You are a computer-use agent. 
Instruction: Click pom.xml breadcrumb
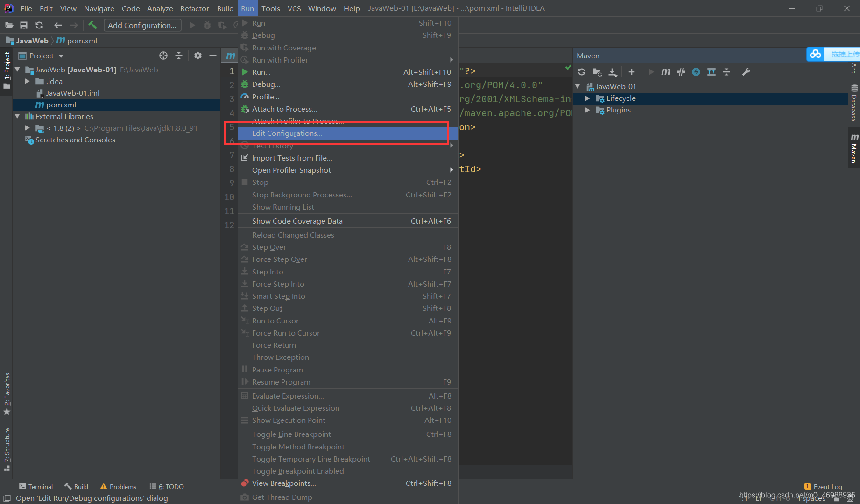click(x=77, y=41)
